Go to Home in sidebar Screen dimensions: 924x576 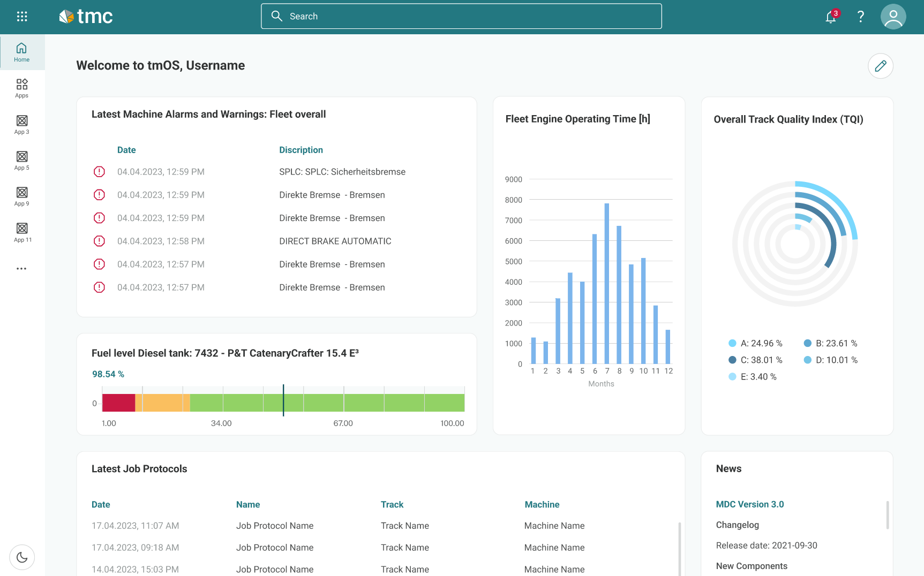pyautogui.click(x=22, y=52)
